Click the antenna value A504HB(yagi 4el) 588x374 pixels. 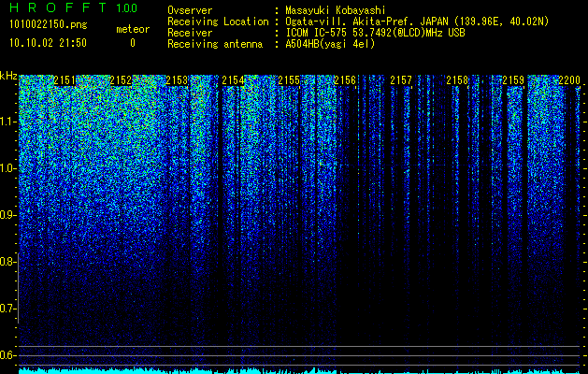point(330,44)
